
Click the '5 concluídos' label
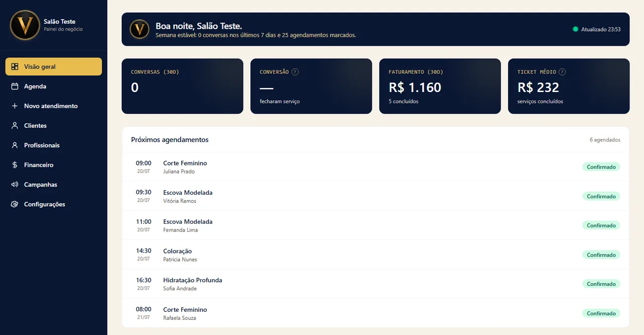point(404,101)
